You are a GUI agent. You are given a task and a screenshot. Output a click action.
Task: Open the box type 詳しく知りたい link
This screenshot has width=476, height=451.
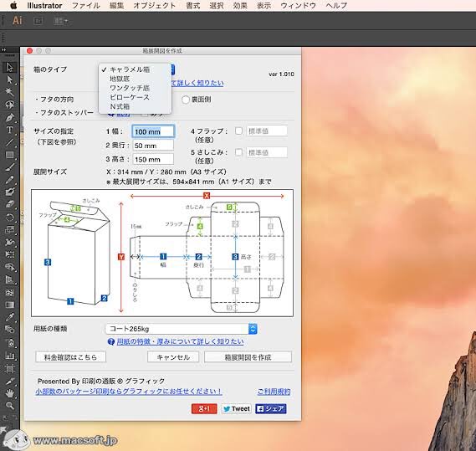point(197,83)
